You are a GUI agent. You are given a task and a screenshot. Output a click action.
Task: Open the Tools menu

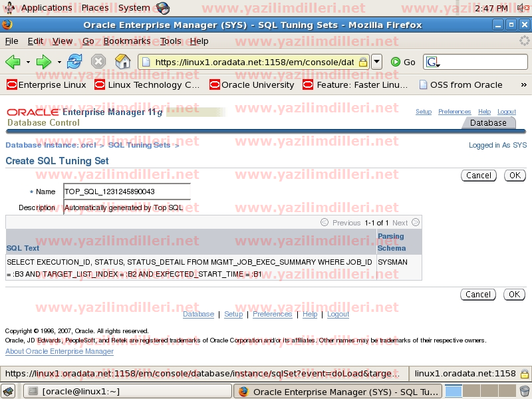[170, 41]
